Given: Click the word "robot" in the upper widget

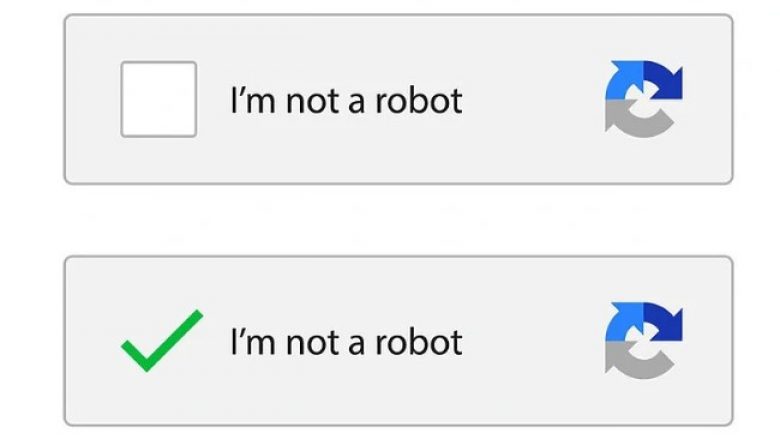Looking at the screenshot, I should coord(419,101).
